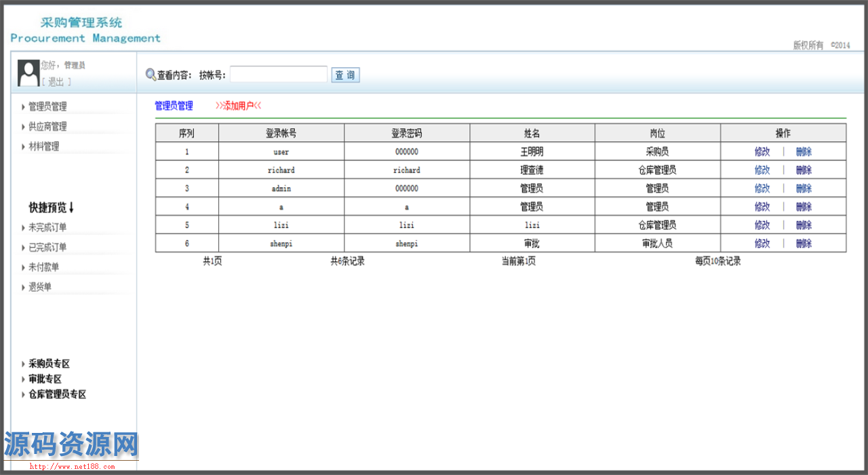Switch to 管理员管理 tab heading
This screenshot has height=475, width=868.
pyautogui.click(x=174, y=106)
